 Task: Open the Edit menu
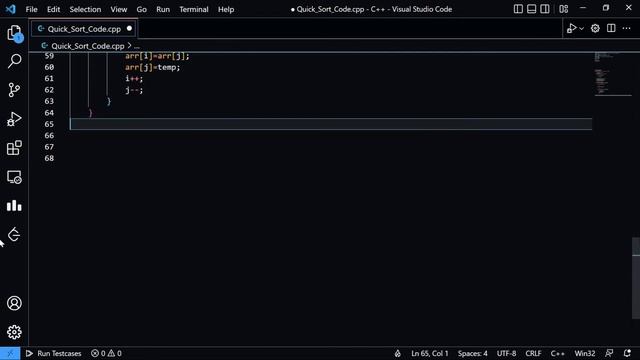coord(53,9)
